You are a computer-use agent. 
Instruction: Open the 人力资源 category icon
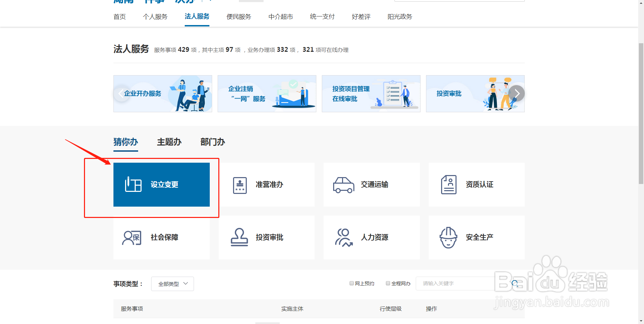(344, 237)
